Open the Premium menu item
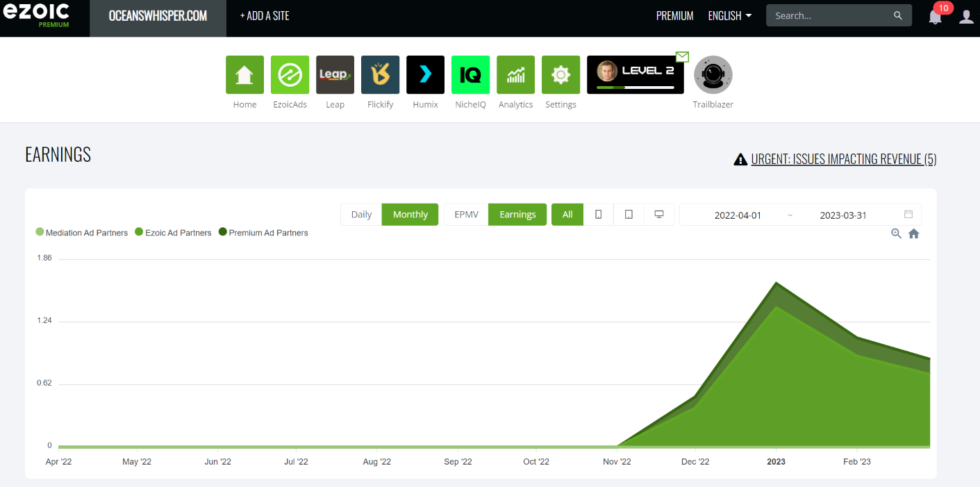 coord(675,16)
